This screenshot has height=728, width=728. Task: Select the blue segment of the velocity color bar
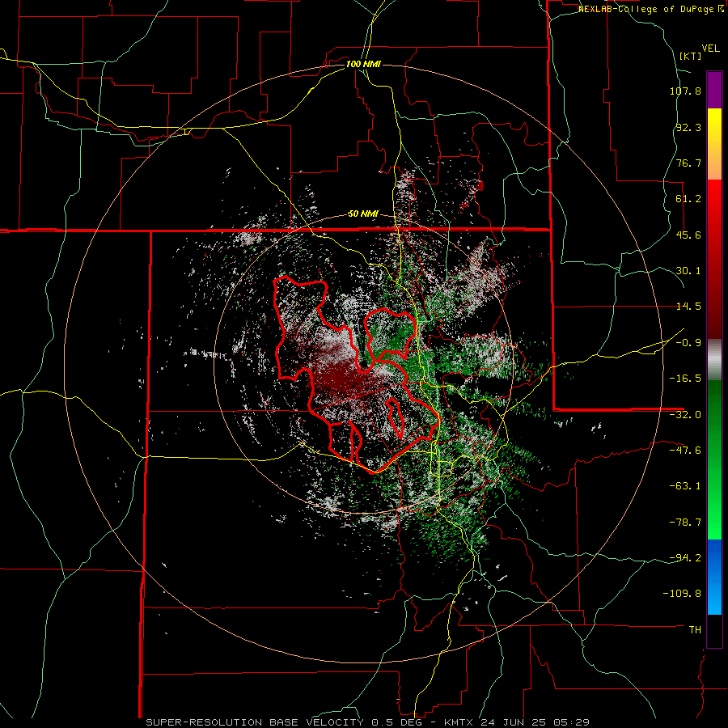pos(714,577)
